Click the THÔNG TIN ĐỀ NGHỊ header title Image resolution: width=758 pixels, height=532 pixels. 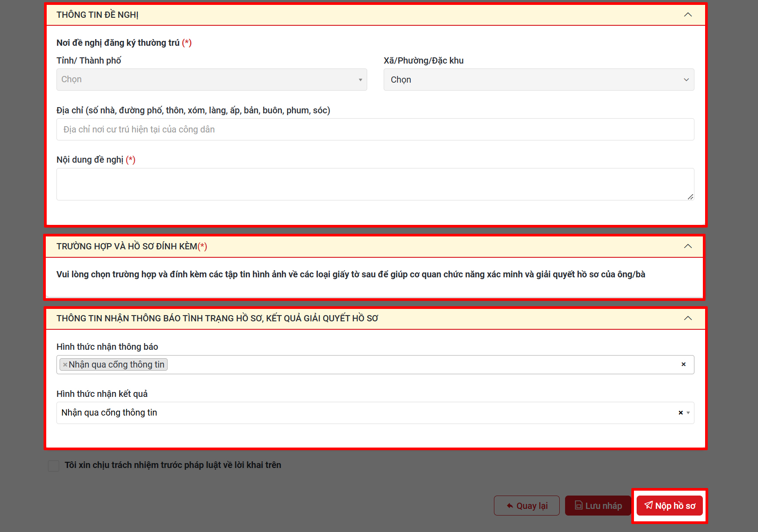[x=97, y=15]
